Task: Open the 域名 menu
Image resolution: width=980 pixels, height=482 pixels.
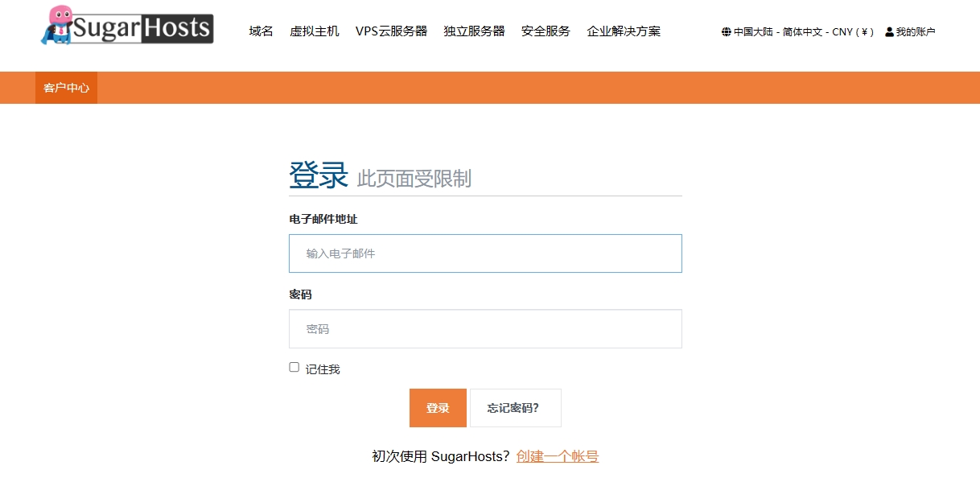Action: (260, 31)
